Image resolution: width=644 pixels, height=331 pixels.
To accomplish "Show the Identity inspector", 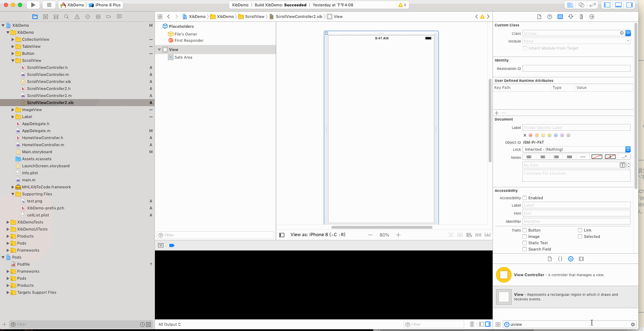I will (x=560, y=17).
